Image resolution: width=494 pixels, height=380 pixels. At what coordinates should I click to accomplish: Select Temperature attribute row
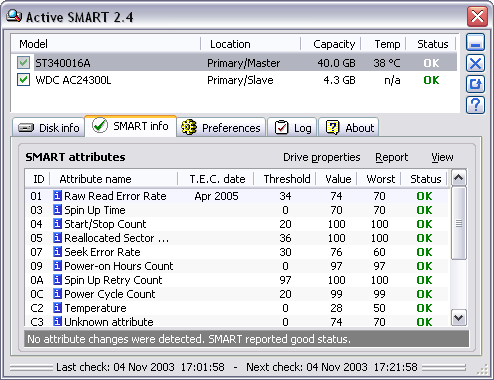[x=237, y=308]
